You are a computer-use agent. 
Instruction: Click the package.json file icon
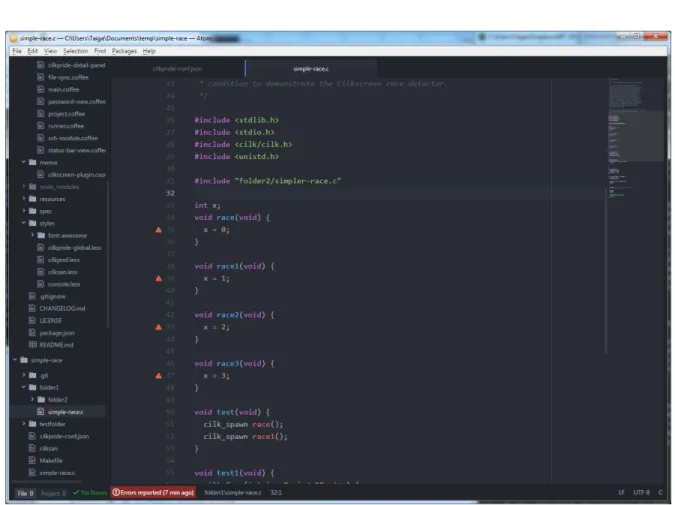(x=32, y=333)
